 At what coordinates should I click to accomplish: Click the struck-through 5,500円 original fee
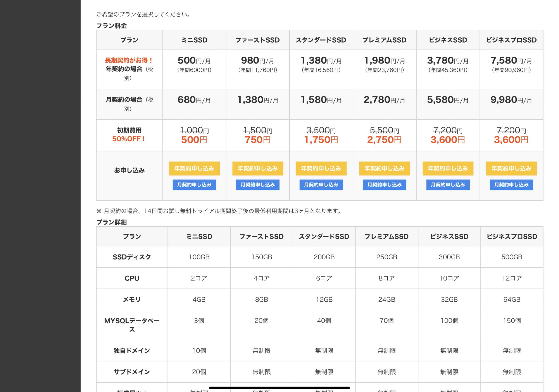pyautogui.click(x=385, y=131)
